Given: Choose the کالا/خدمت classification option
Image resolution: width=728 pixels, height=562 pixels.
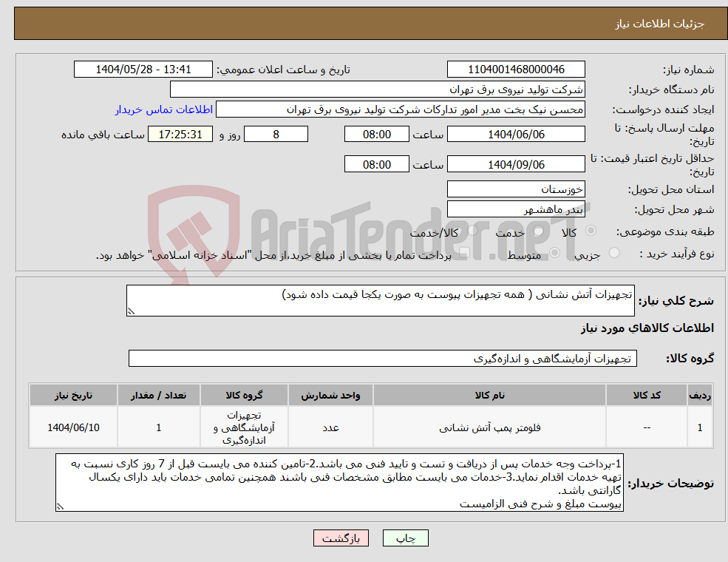Looking at the screenshot, I should [472, 230].
